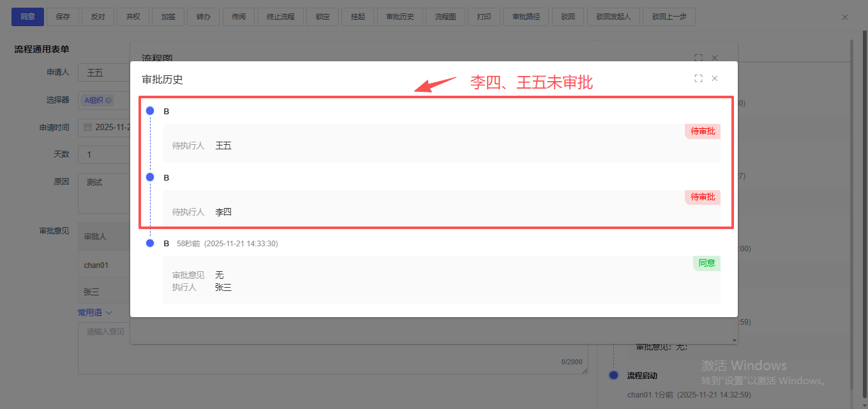Screen dimensions: 868x409
Task: Maximize the 审批历史 dialog with fullscreen icon
Action: [x=698, y=78]
